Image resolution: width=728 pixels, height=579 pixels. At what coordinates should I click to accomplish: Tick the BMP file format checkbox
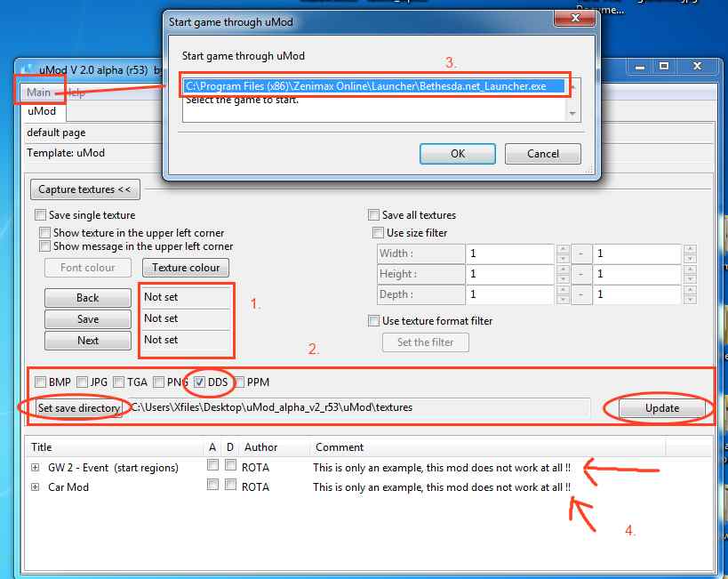(x=41, y=382)
